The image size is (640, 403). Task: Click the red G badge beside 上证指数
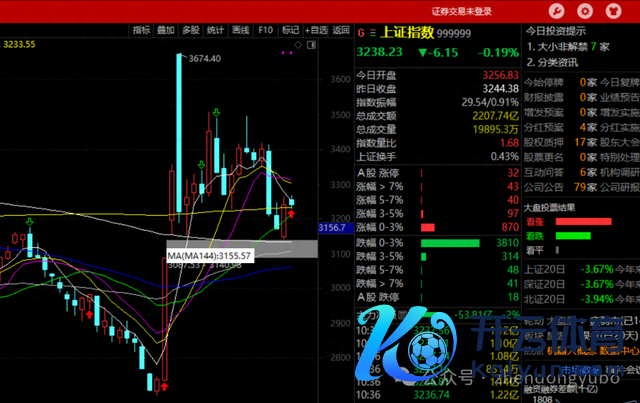361,34
